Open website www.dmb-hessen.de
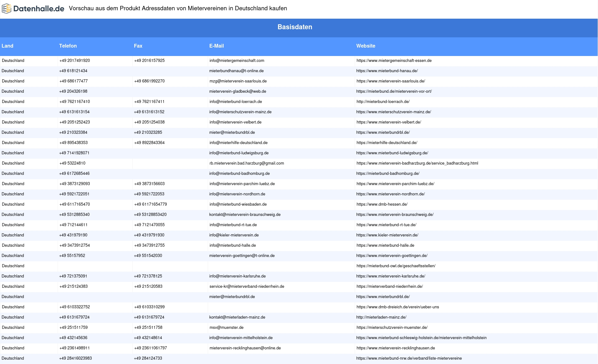The width and height of the screenshot is (598, 364). (x=382, y=204)
